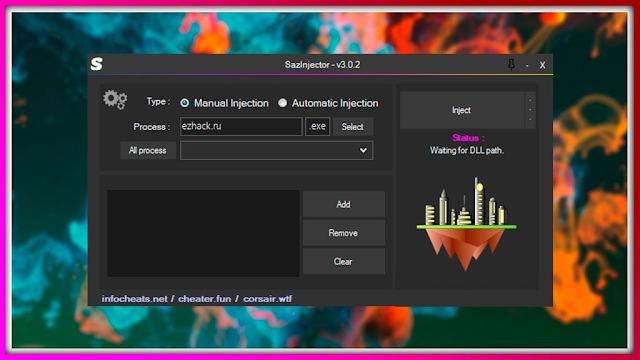Image resolution: width=640 pixels, height=360 pixels.
Task: Enable the Automatic Injection radio button
Action: point(282,103)
